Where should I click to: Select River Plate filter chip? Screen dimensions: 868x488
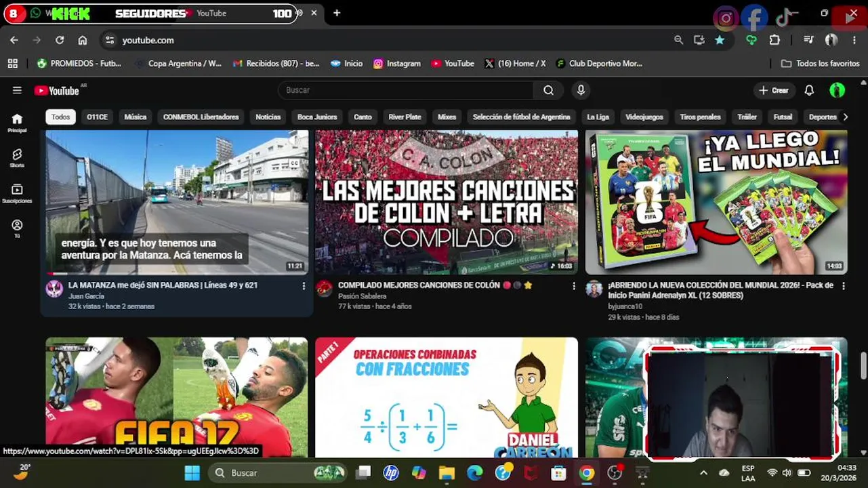click(405, 117)
